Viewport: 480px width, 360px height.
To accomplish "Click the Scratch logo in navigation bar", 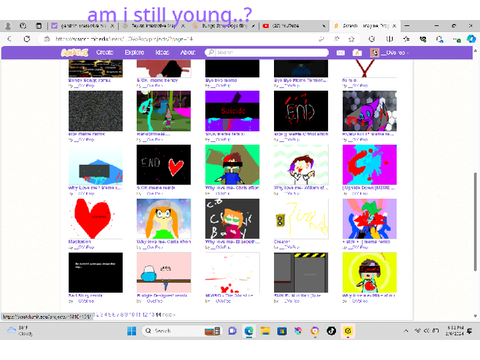I will 75,53.
